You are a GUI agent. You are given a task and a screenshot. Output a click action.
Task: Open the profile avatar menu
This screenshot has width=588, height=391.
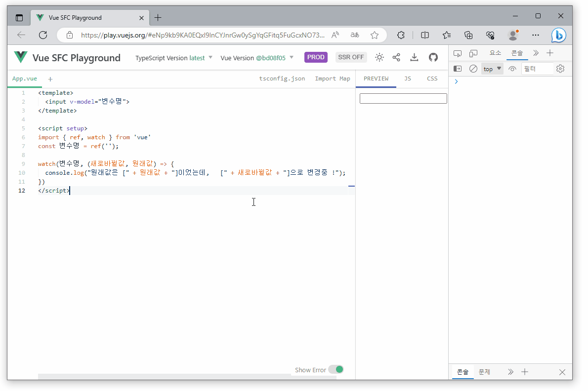[x=513, y=35]
